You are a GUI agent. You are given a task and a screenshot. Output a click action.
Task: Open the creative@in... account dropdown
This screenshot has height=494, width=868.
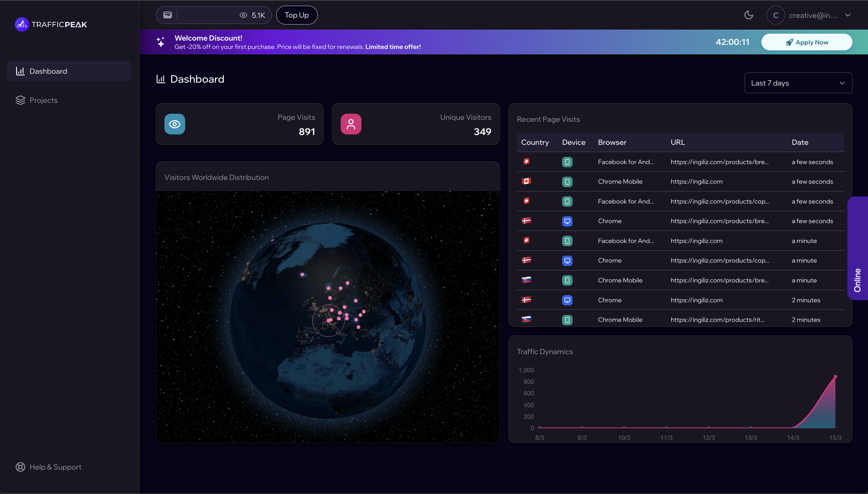tap(813, 15)
